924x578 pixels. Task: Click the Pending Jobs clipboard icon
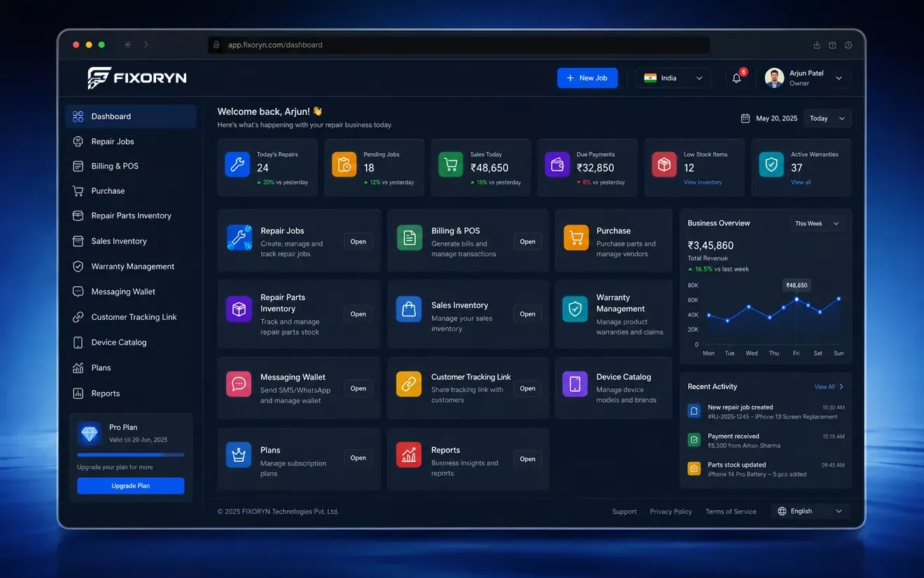[344, 165]
